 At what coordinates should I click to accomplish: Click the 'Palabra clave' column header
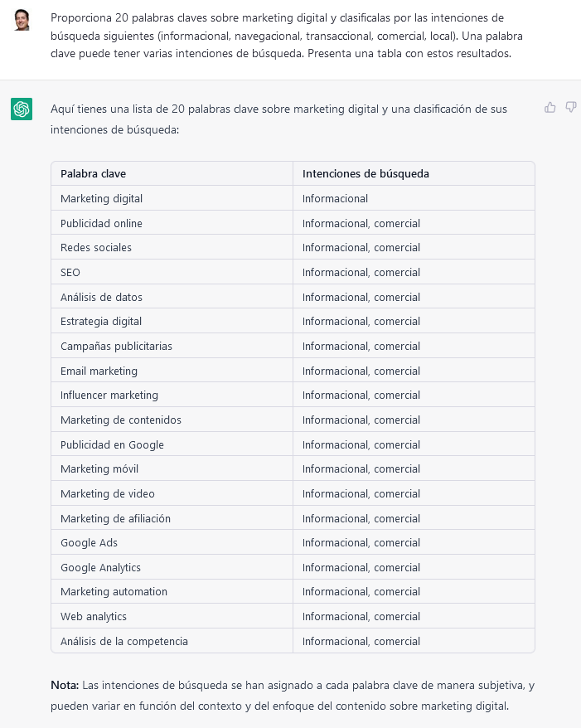point(172,173)
